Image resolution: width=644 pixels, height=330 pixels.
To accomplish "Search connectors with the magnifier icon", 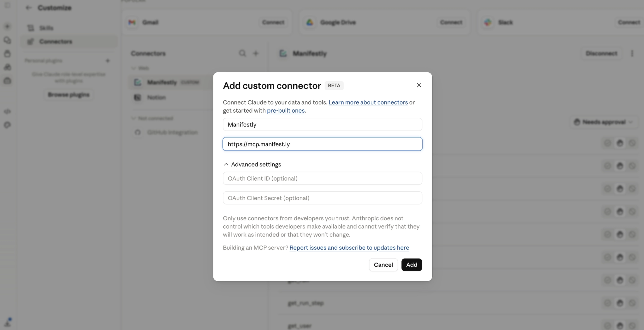I will point(242,53).
